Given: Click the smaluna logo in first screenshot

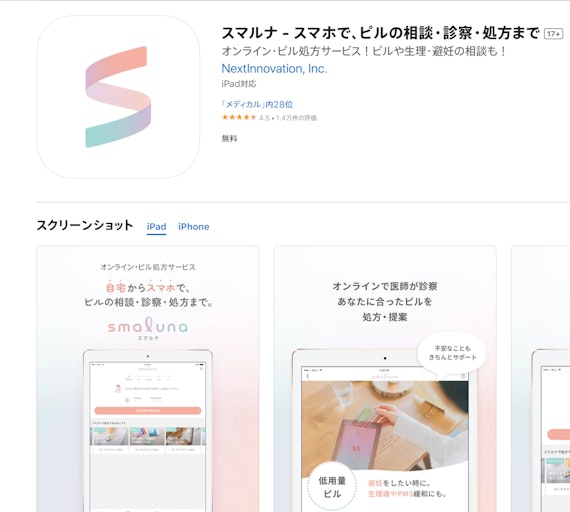Looking at the screenshot, I should [x=148, y=326].
